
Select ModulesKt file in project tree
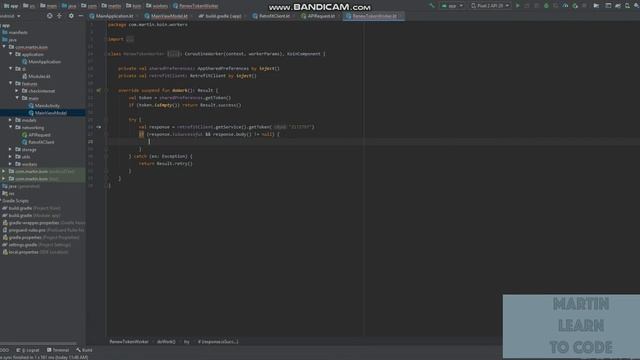click(36, 76)
